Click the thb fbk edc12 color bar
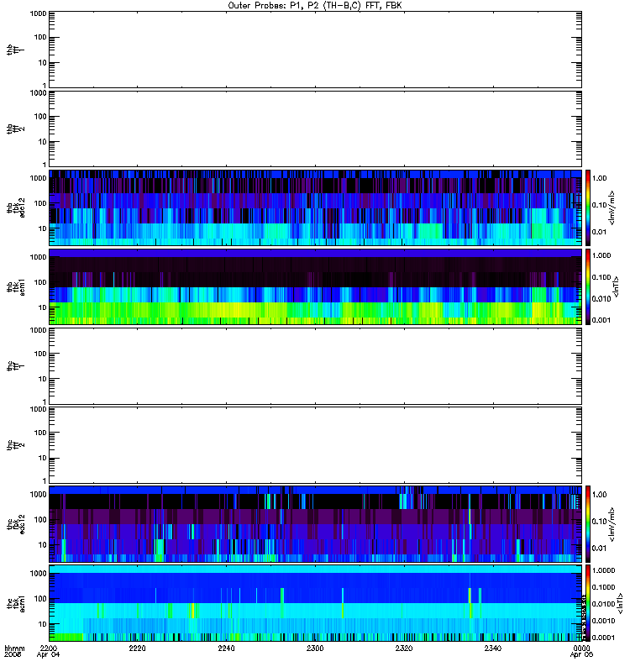This screenshot has width=630, height=672. (x=588, y=207)
